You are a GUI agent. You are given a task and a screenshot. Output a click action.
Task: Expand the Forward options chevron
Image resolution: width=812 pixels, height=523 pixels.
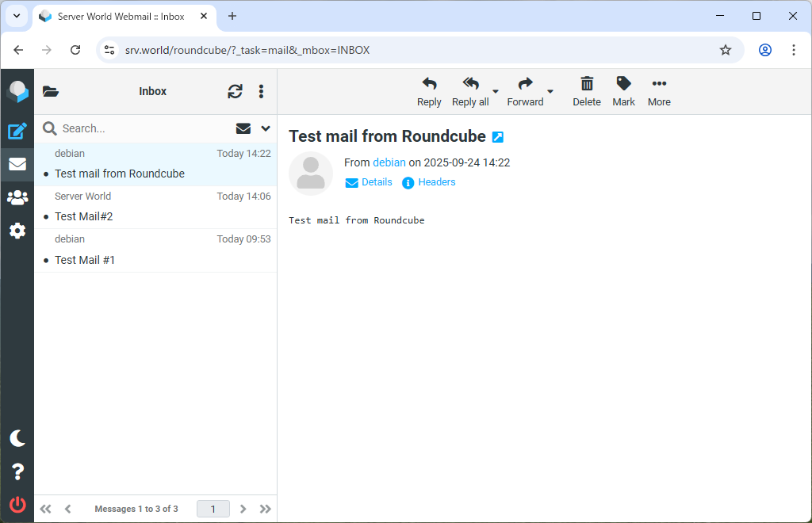(x=550, y=92)
